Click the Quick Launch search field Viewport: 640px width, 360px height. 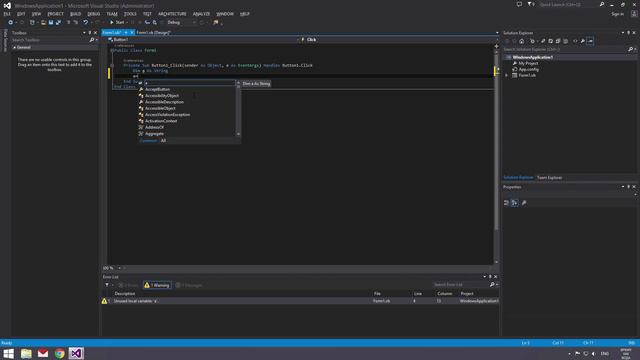[x=568, y=4]
